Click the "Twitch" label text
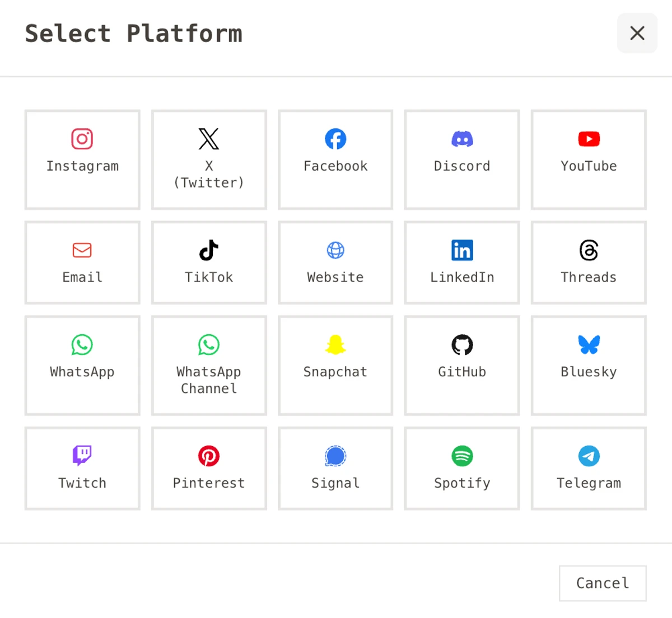The height and width of the screenshot is (618, 672). click(x=82, y=483)
